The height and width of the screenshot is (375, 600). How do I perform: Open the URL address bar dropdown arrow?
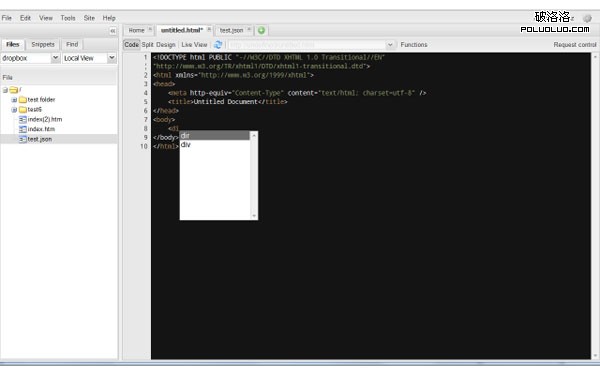click(x=390, y=45)
